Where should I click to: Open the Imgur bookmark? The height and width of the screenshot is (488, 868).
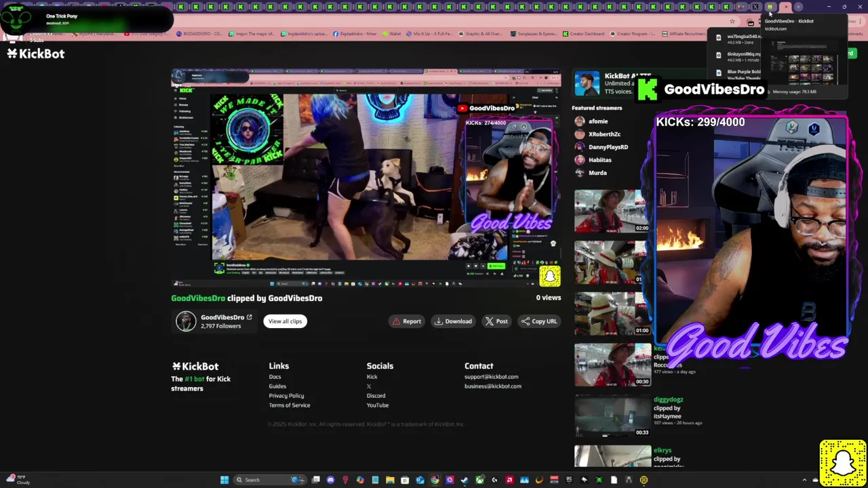tap(251, 33)
